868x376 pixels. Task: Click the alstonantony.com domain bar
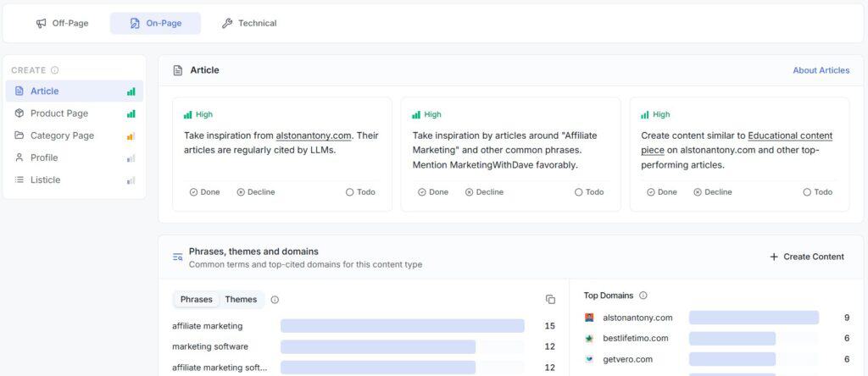(754, 318)
